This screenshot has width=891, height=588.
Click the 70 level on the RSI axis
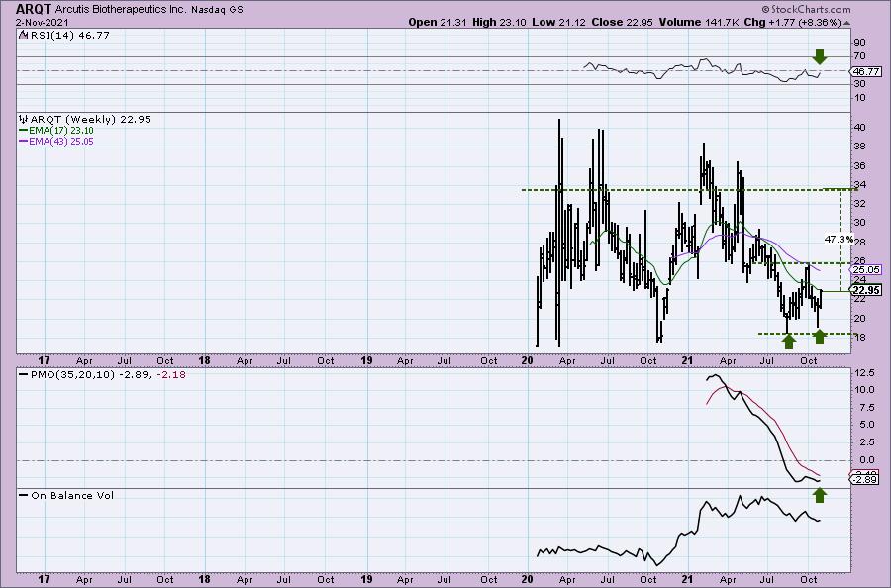tap(860, 56)
